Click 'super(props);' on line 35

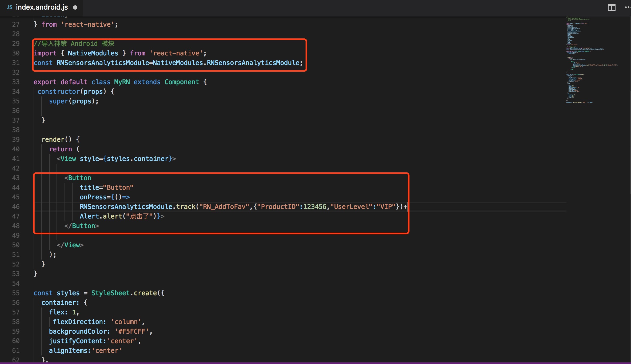click(x=74, y=101)
